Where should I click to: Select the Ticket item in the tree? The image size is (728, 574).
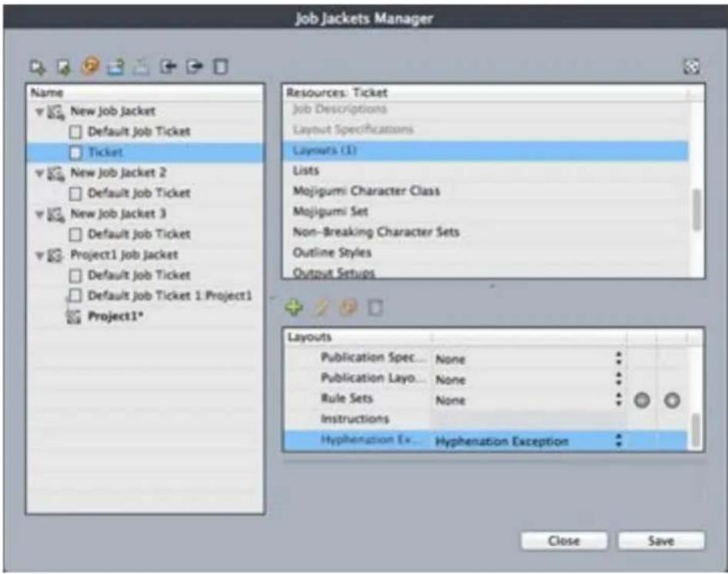pyautogui.click(x=105, y=152)
